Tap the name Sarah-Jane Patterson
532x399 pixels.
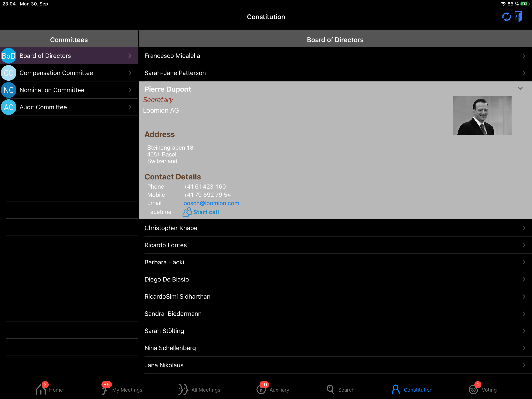click(x=175, y=73)
